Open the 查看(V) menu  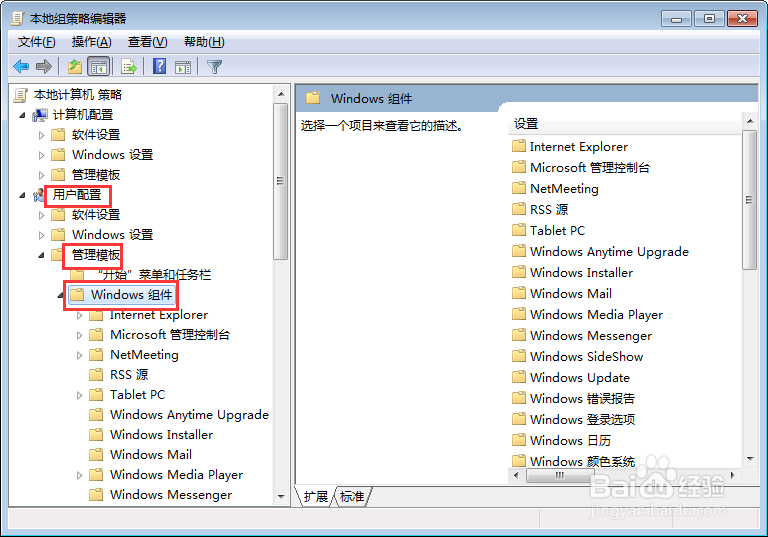(147, 42)
